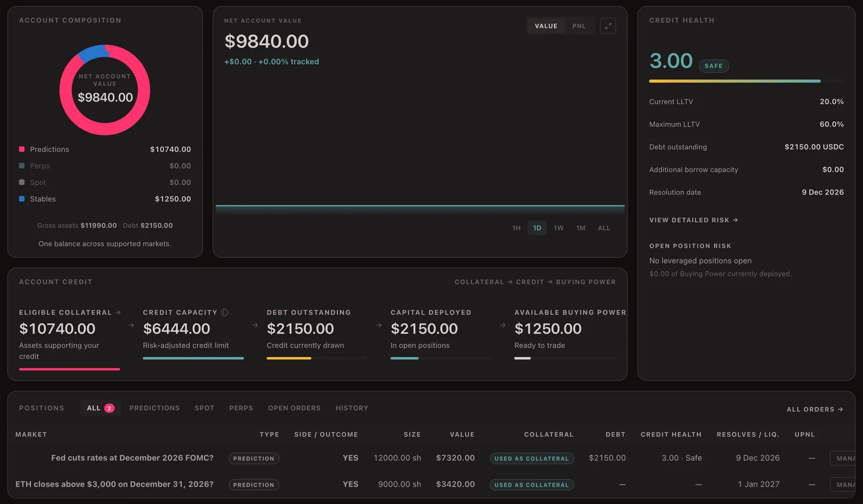The image size is (863, 504).
Task: Select the 1W time range
Action: coord(559,228)
